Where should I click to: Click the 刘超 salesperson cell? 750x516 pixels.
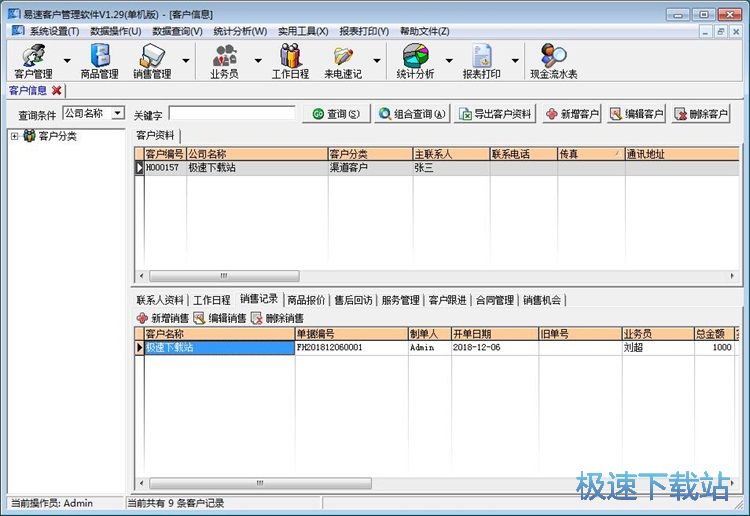point(658,348)
